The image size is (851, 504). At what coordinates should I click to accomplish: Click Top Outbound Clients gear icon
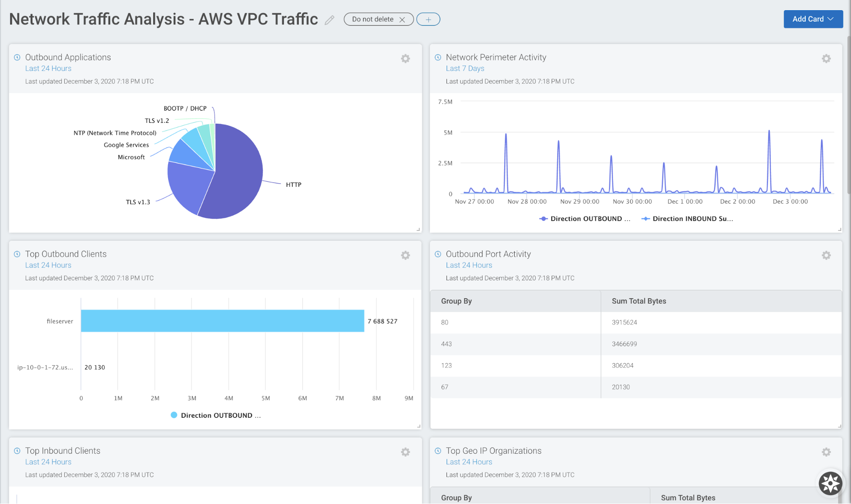[x=405, y=255]
